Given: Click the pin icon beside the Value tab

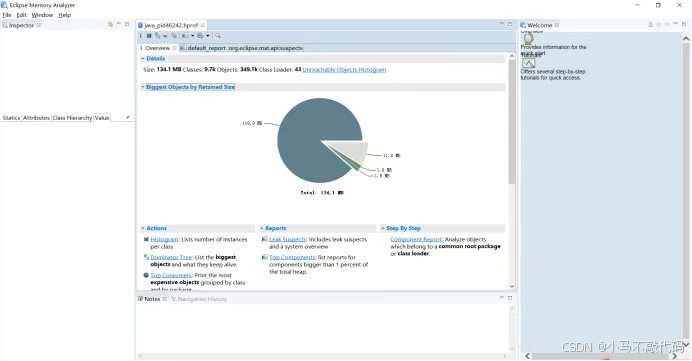Looking at the screenshot, I should coord(128,117).
